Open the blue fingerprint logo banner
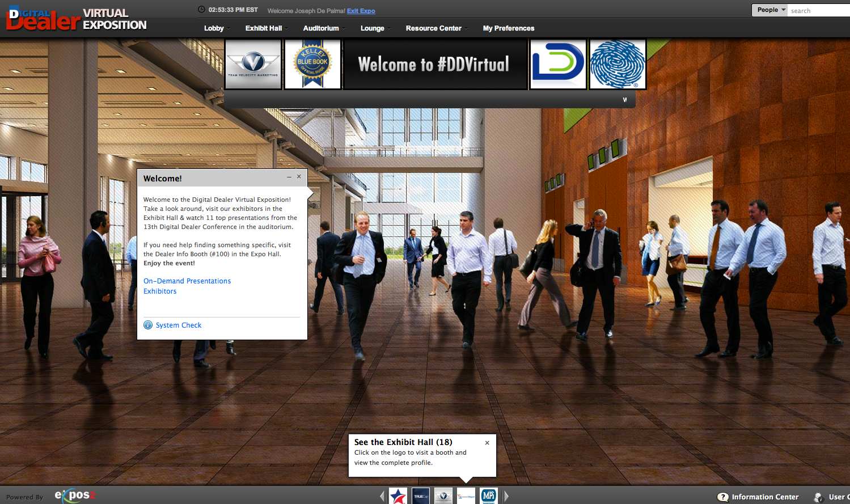 618,64
